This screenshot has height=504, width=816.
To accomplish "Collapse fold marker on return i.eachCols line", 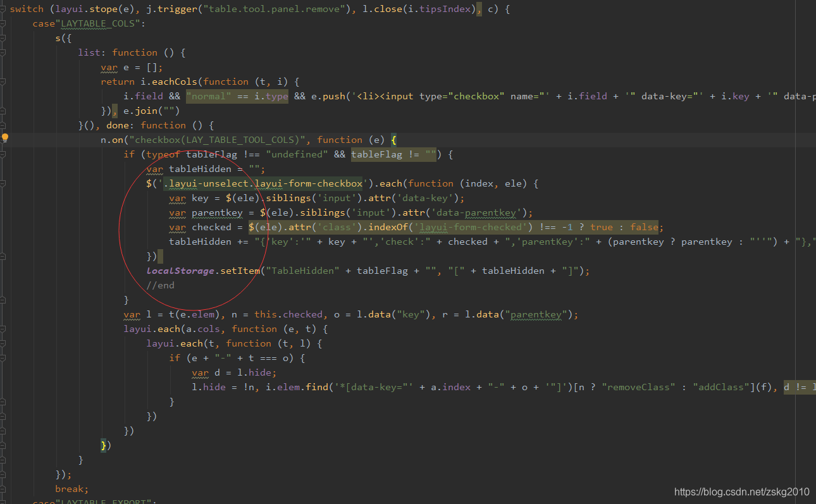I will click(3, 82).
